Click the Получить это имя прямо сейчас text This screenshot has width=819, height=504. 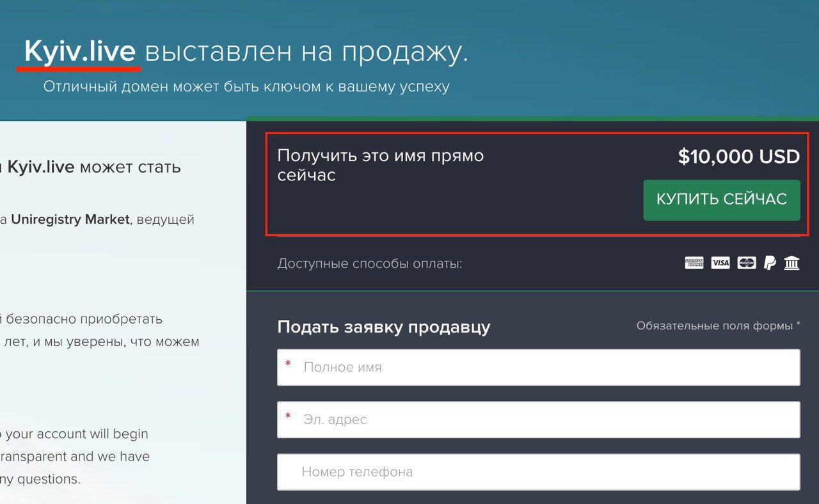pyautogui.click(x=381, y=165)
